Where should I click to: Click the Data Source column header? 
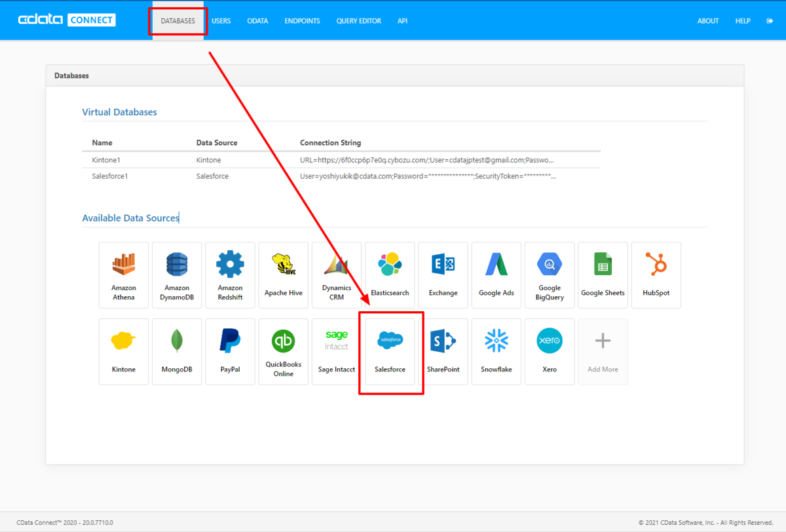pos(217,143)
